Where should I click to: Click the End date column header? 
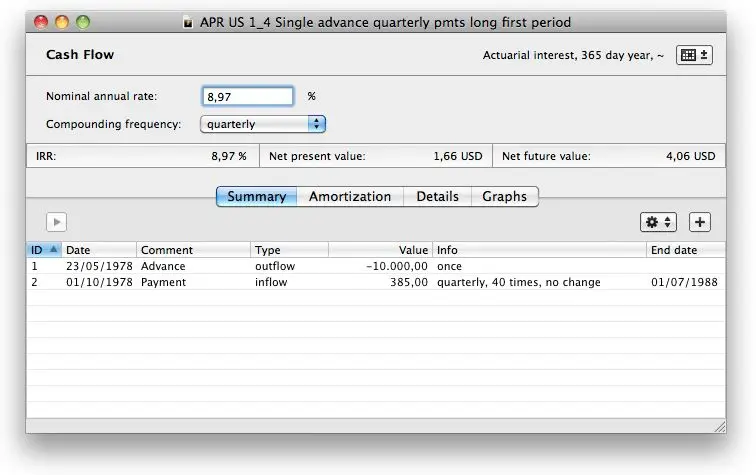[686, 250]
